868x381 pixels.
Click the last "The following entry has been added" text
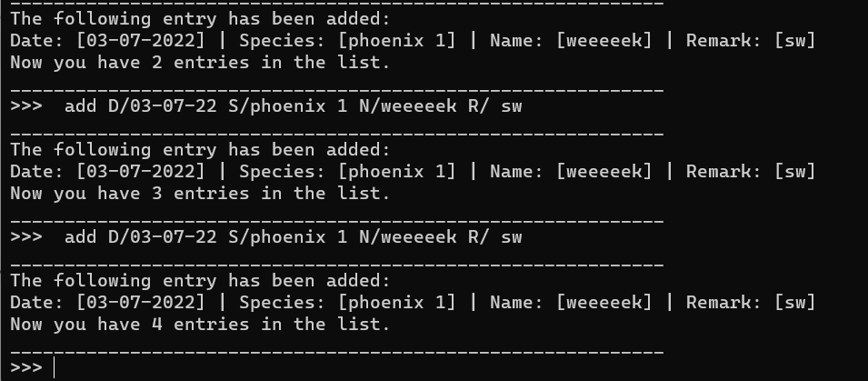[x=200, y=281]
